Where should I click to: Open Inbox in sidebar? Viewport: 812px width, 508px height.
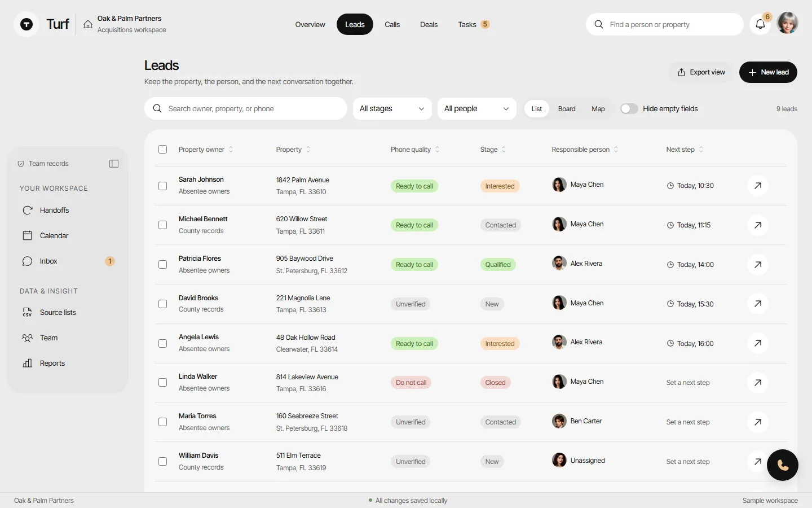point(68,261)
